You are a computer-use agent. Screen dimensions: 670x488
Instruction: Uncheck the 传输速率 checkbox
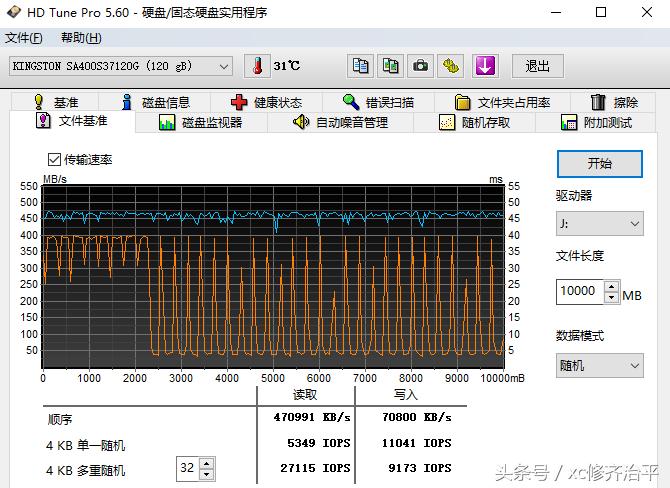click(54, 160)
